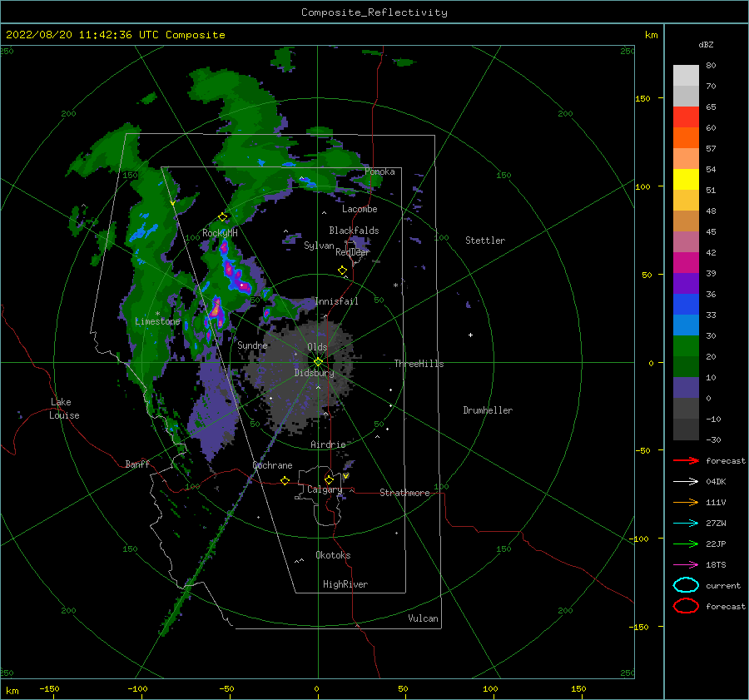Click the Airdrie city label

[x=328, y=444]
